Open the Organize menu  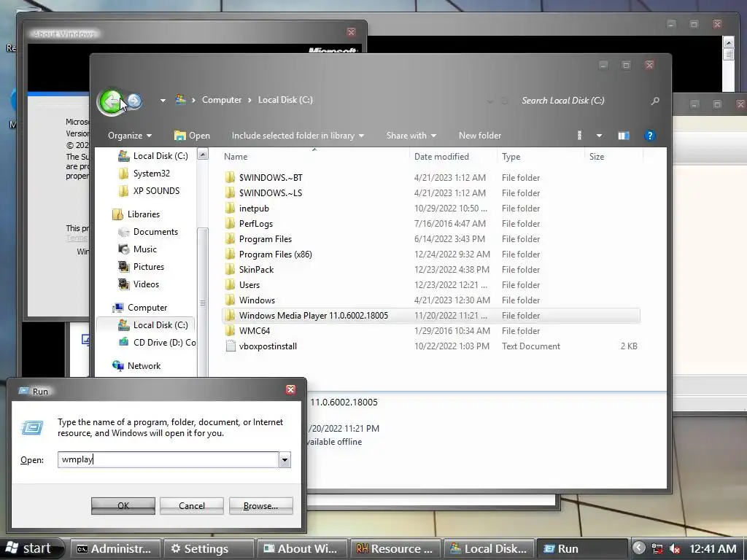tap(130, 136)
